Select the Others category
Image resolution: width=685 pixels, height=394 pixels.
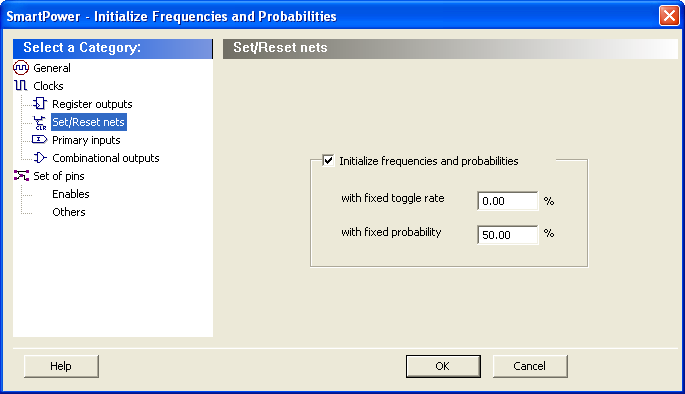coord(69,212)
